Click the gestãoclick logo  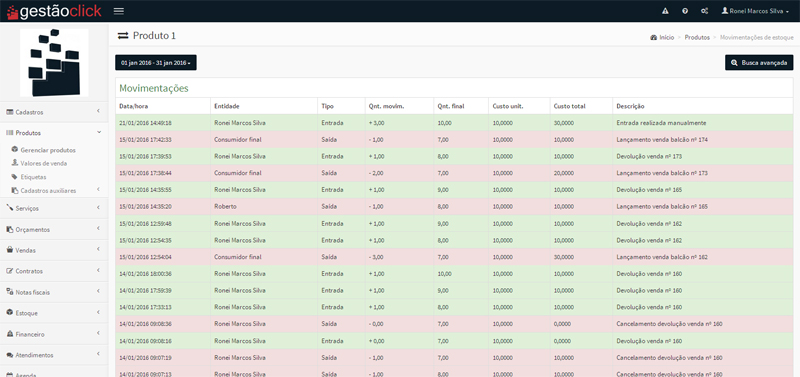(x=54, y=11)
